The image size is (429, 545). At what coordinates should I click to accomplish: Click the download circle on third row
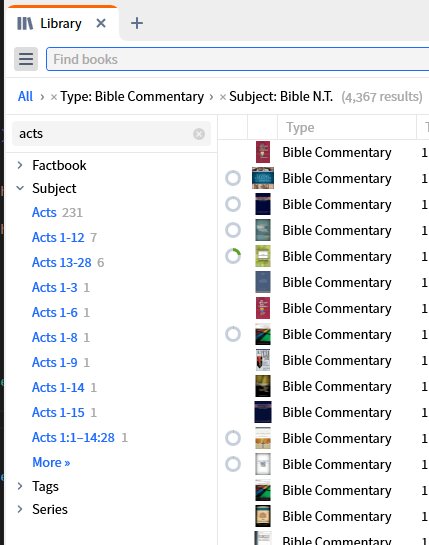click(x=233, y=204)
